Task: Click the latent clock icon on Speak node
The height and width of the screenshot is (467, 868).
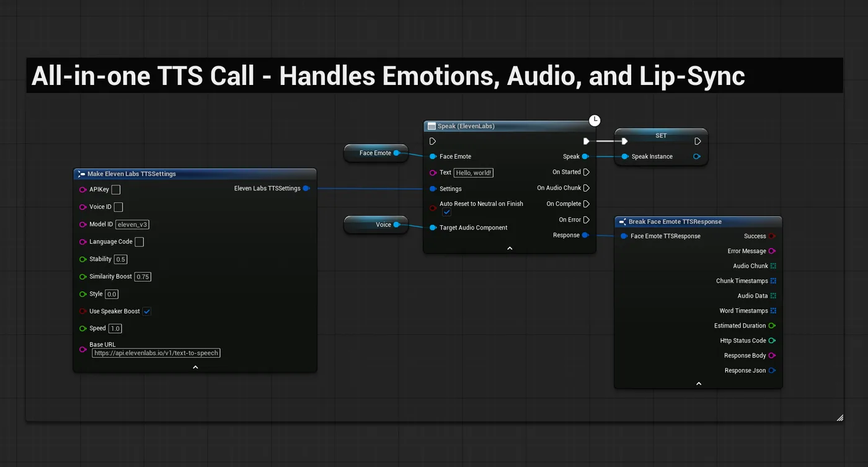Action: [595, 120]
